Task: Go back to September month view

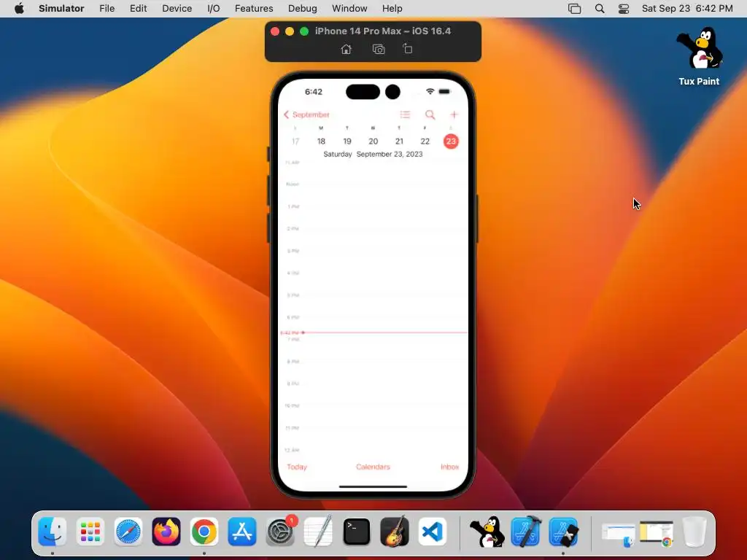Action: point(306,114)
